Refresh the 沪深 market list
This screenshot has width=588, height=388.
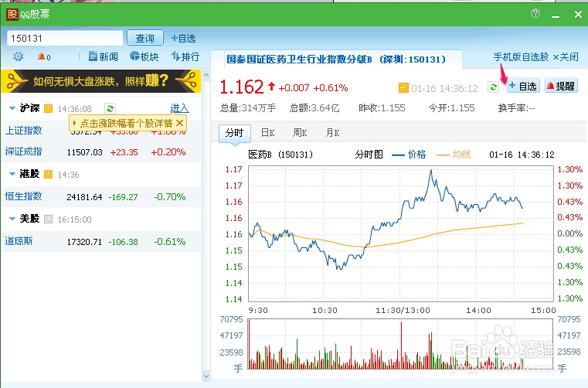pos(110,109)
